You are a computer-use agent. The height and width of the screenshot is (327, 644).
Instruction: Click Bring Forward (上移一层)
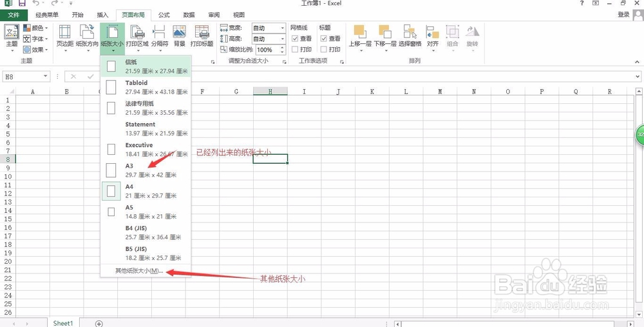[x=360, y=38]
